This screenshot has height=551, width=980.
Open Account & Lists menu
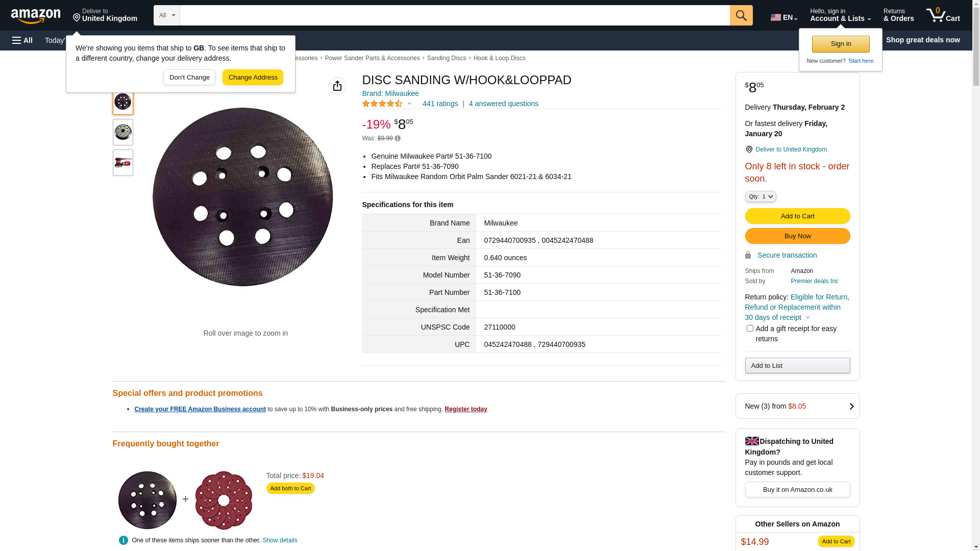pyautogui.click(x=840, y=15)
